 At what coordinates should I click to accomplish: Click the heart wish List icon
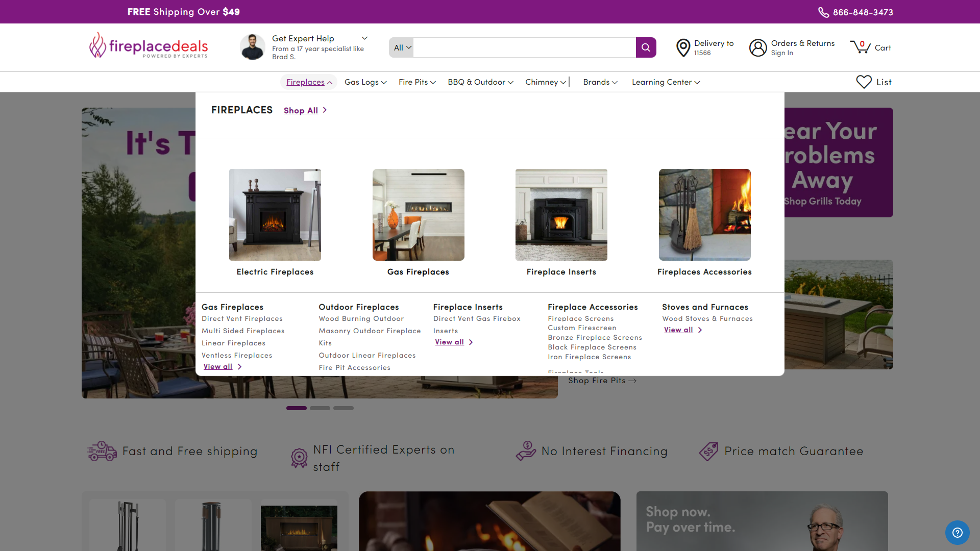pyautogui.click(x=864, y=82)
